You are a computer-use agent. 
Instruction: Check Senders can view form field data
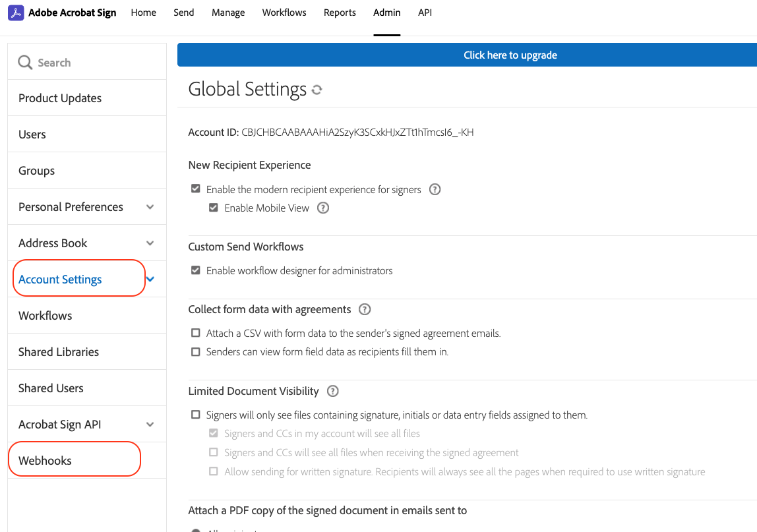click(x=196, y=351)
